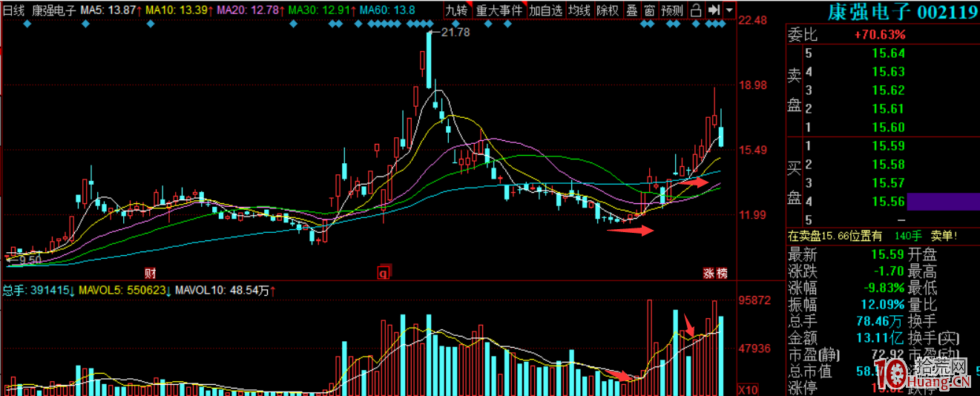Screen dimensions: 980x396
Task: Click the MA5: 13.87 indicator label
Action: 111,11
